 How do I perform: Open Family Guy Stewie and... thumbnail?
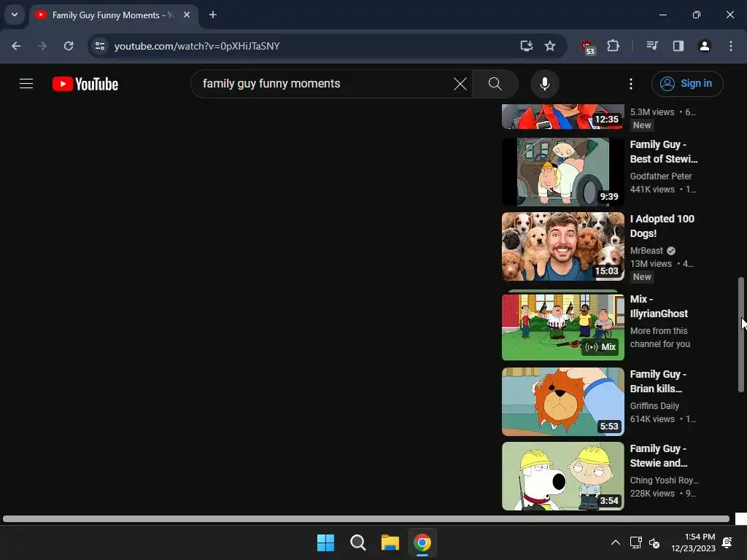click(562, 476)
